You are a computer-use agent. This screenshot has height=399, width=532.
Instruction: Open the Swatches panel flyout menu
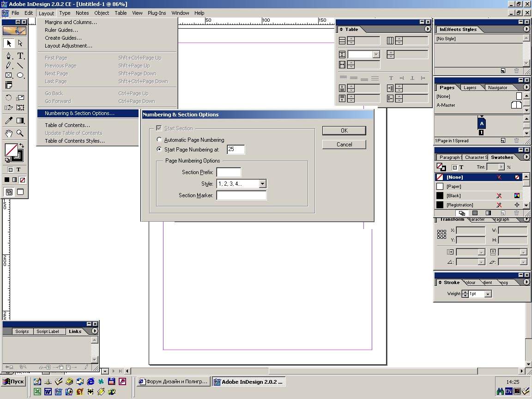(x=526, y=157)
